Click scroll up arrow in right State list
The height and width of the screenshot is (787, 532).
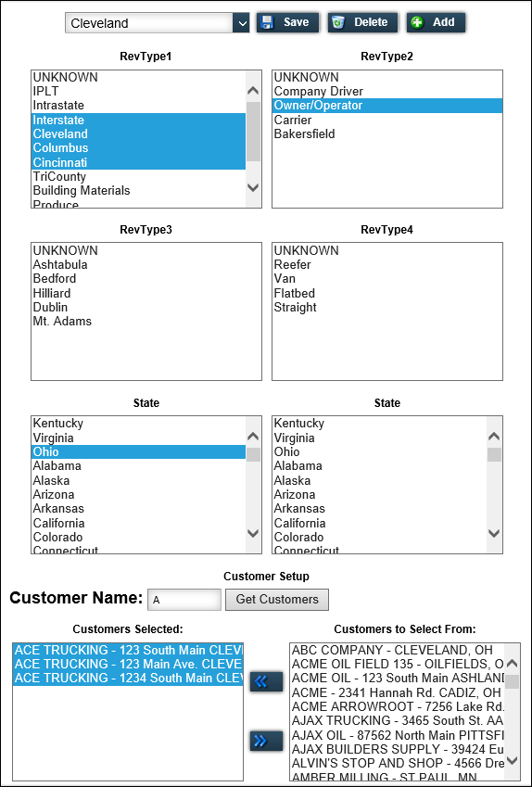[x=494, y=437]
